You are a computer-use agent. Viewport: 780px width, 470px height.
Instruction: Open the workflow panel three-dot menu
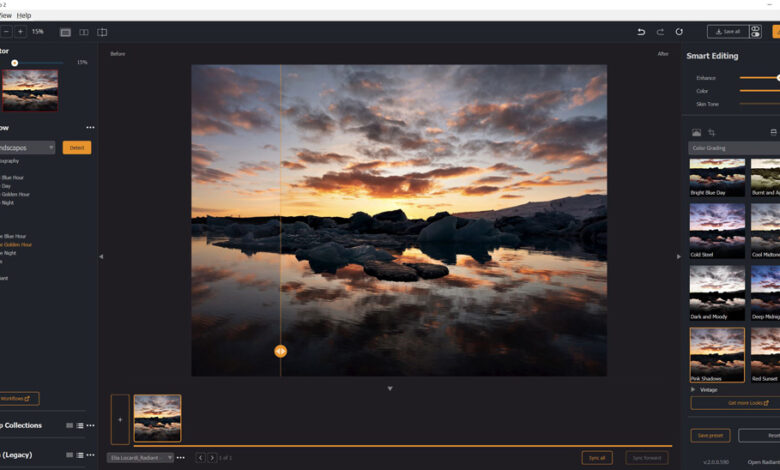[x=90, y=127]
